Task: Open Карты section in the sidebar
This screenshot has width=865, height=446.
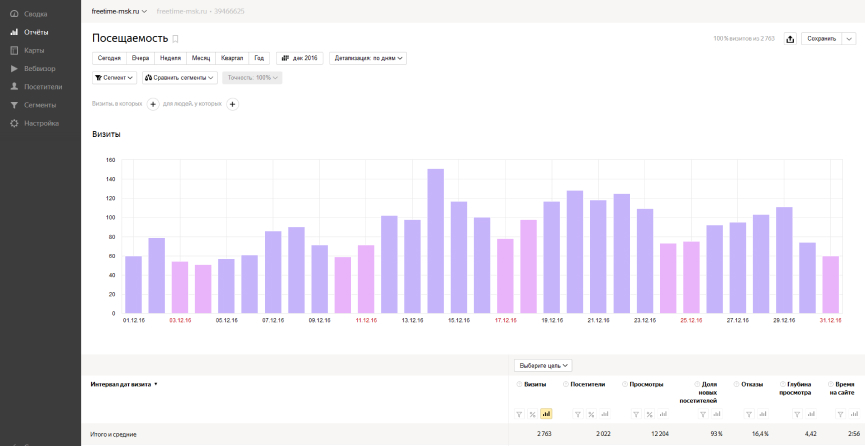Action: click(x=28, y=50)
